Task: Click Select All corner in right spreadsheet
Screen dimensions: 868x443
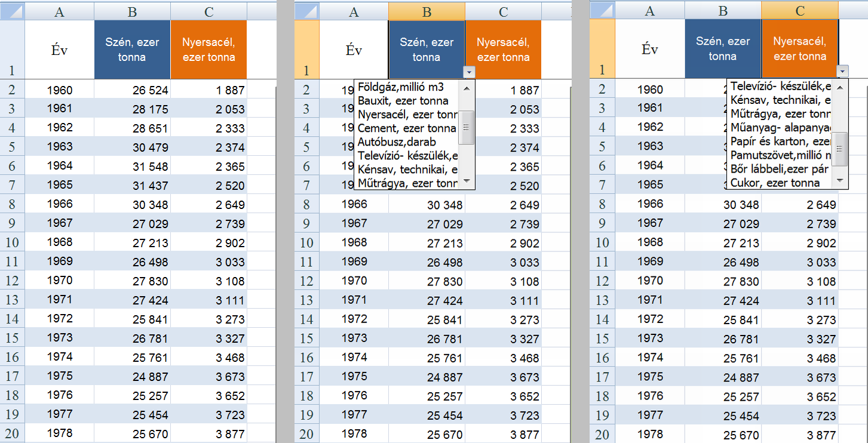Action: coord(602,10)
